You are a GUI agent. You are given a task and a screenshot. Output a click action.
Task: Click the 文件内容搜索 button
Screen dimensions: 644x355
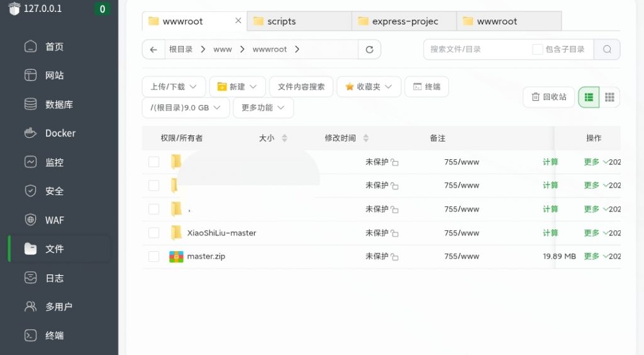point(301,87)
